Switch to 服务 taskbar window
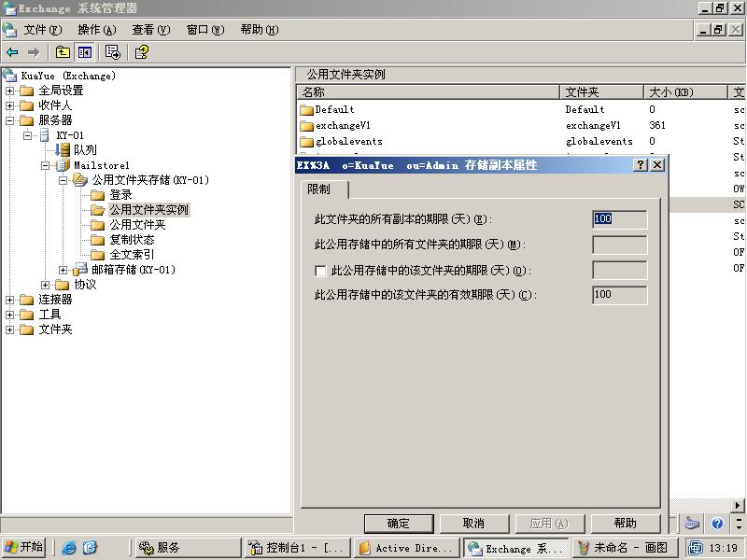 [x=187, y=548]
